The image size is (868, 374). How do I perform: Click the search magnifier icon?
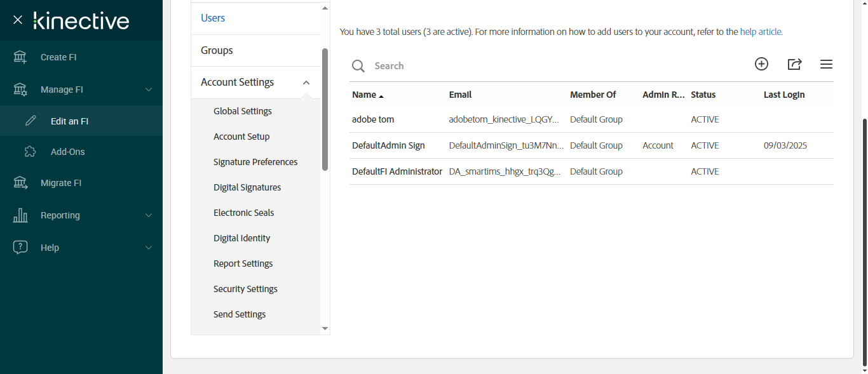358,66
